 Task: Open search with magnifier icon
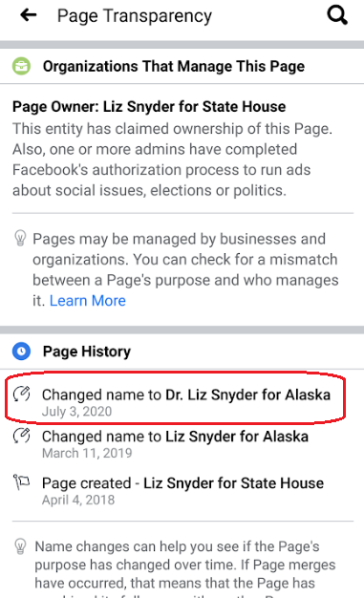pos(337,15)
